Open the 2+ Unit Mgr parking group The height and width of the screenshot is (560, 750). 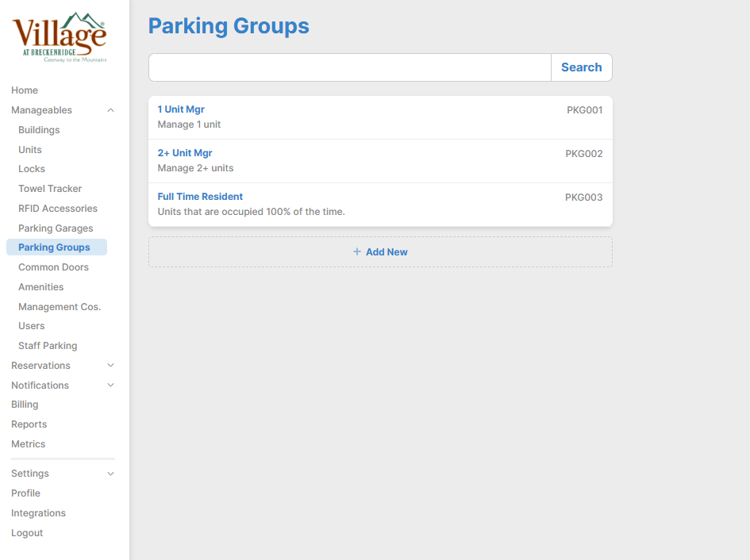tap(185, 153)
